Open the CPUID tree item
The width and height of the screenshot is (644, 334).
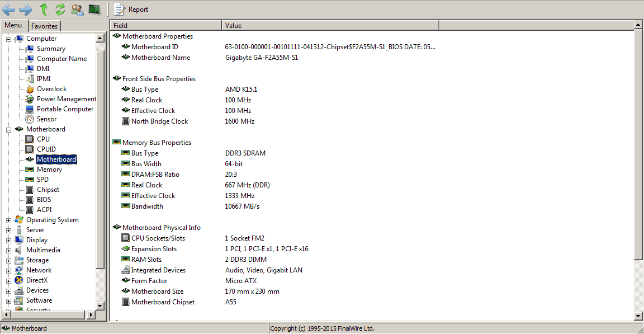click(x=46, y=149)
